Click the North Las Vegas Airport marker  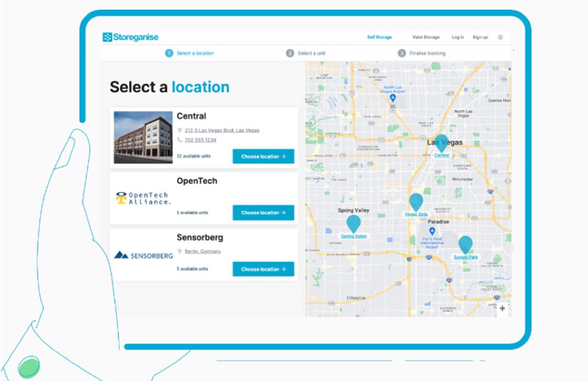click(393, 97)
